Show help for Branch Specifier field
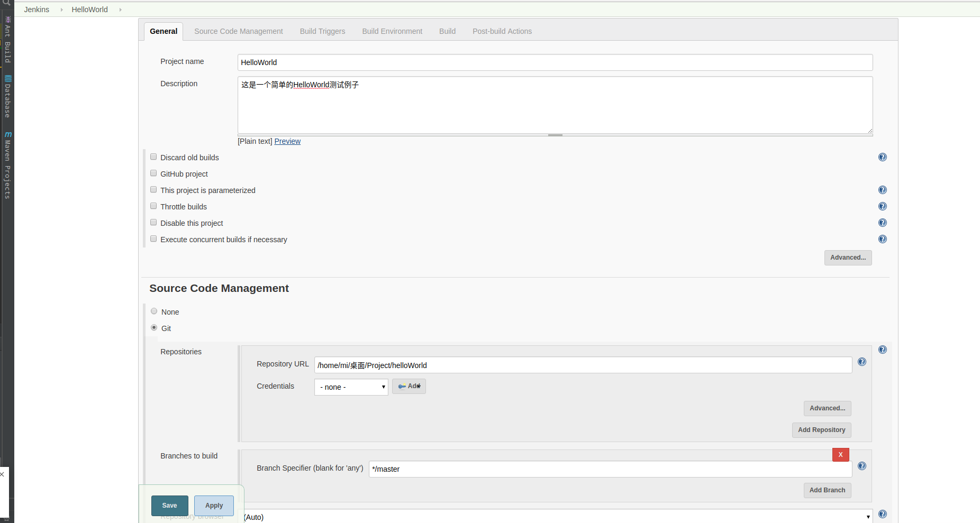The height and width of the screenshot is (523, 980). click(x=861, y=466)
